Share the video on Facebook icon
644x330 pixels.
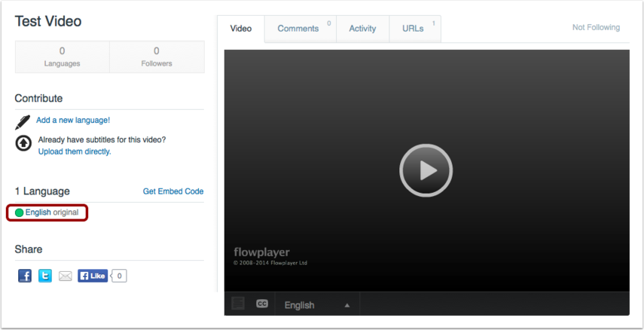pos(25,276)
